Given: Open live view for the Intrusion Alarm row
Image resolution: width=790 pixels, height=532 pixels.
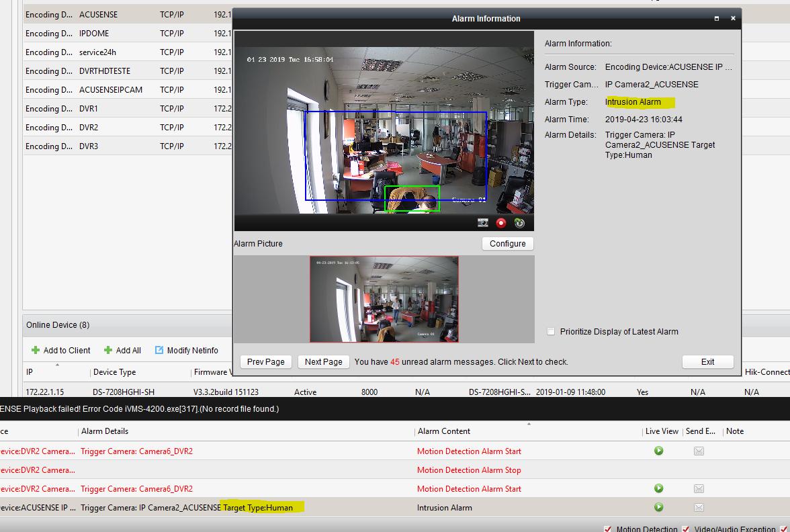Looking at the screenshot, I should pos(658,507).
